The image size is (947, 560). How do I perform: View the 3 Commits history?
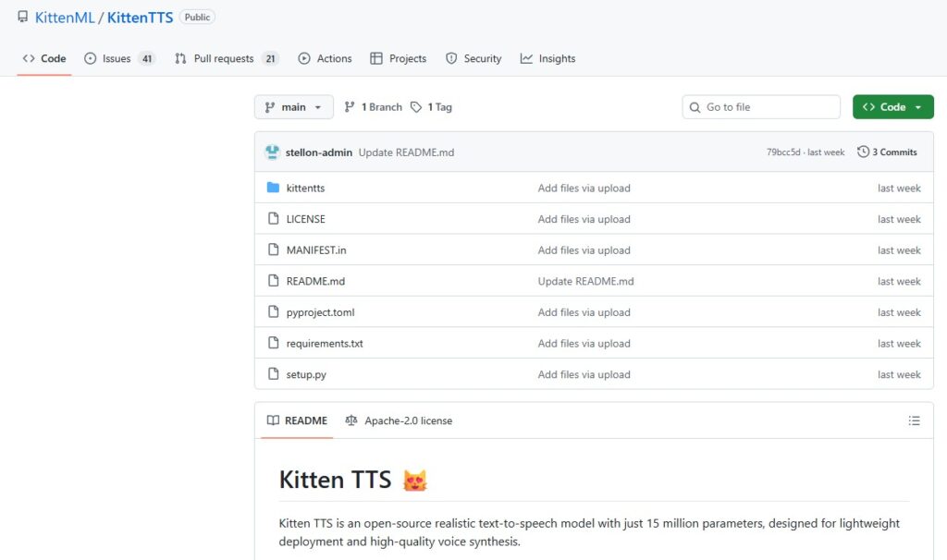coord(887,152)
